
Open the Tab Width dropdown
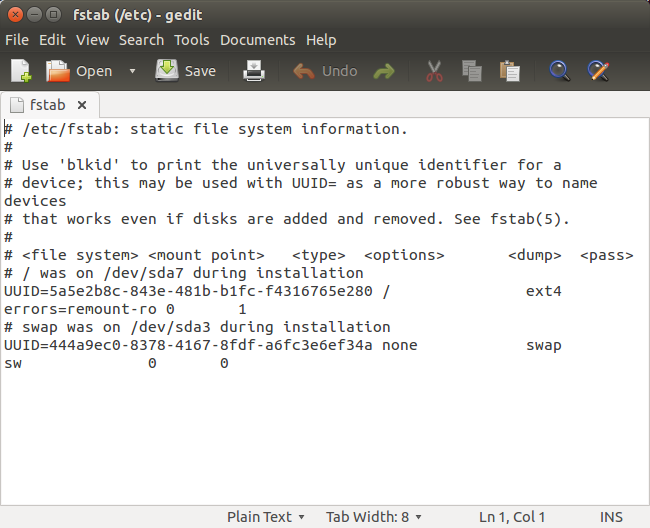pyautogui.click(x=373, y=517)
